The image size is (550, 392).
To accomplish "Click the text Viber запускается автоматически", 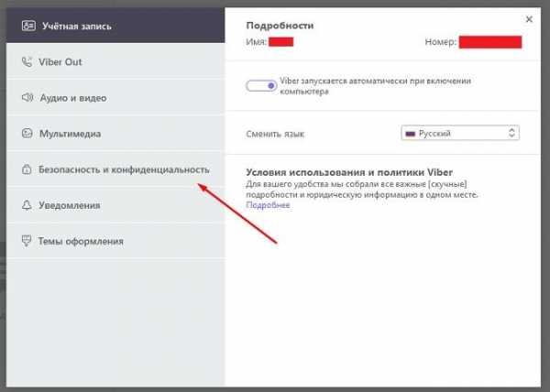I will [375, 86].
